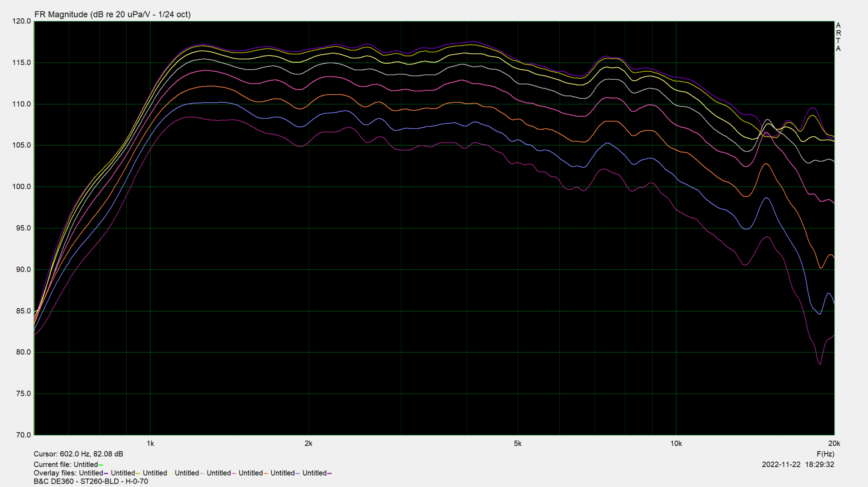Click the olive overlay legend marker
Image resolution: width=868 pixels, height=487 pixels.
click(138, 473)
